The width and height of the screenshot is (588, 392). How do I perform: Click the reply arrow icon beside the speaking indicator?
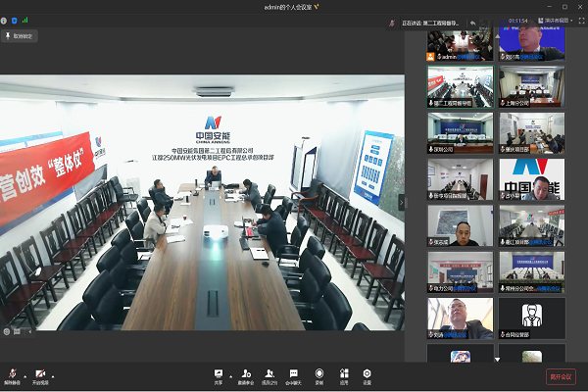coord(473,23)
